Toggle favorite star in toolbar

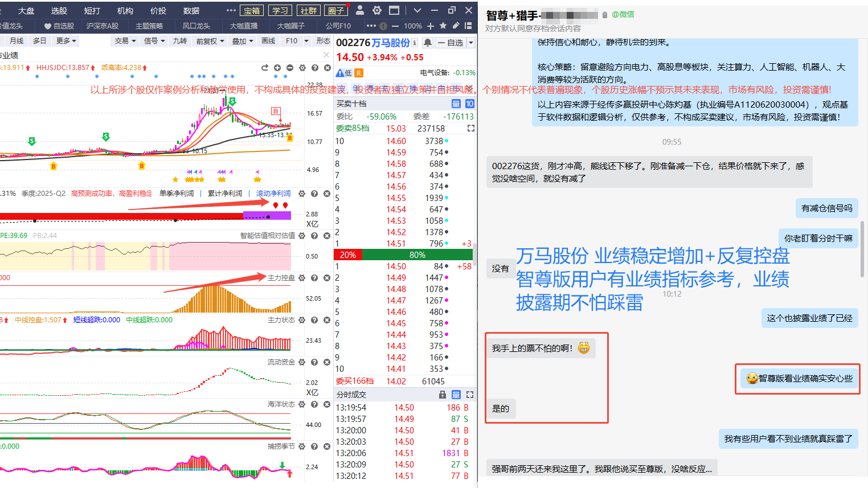pos(443,26)
